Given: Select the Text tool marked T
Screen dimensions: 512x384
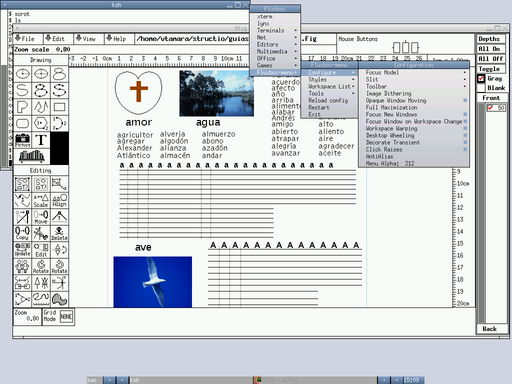Looking at the screenshot, I should [41, 140].
